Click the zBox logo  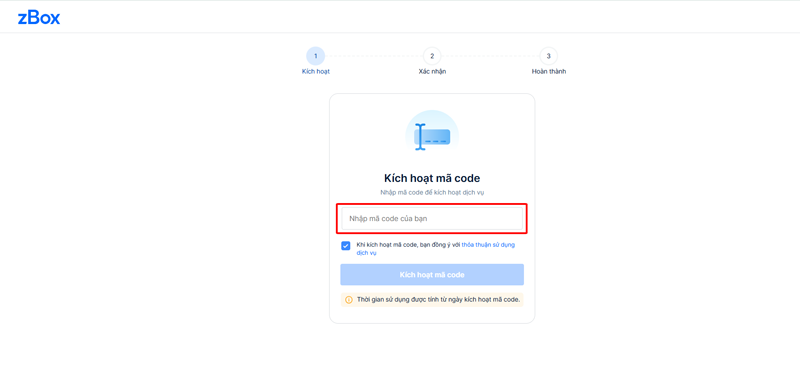(x=39, y=18)
